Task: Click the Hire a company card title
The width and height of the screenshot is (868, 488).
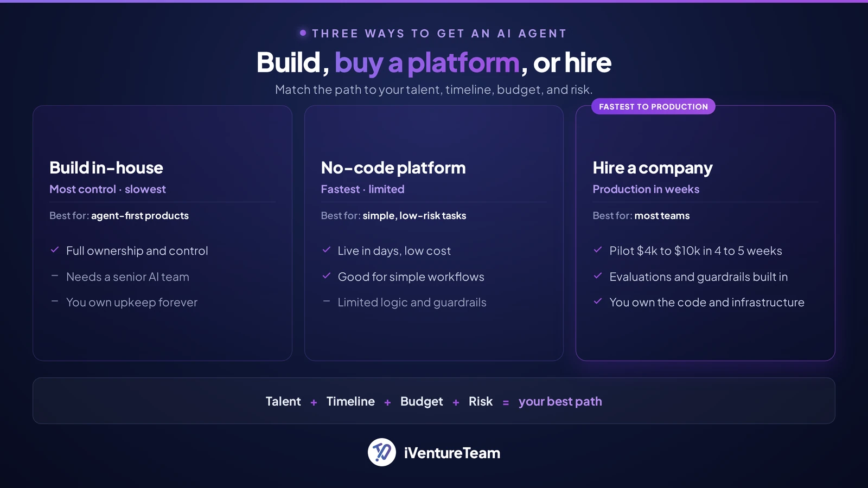Action: 653,168
